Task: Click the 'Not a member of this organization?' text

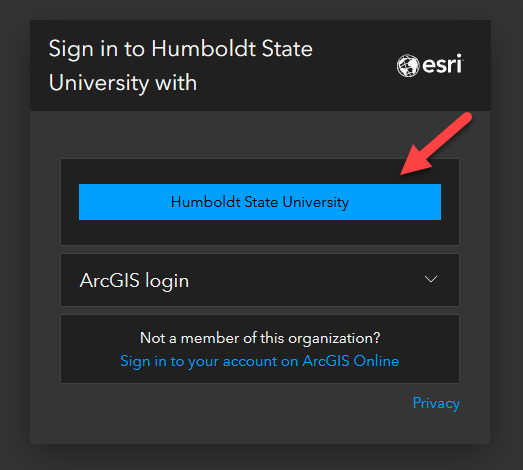Action: [x=260, y=338]
